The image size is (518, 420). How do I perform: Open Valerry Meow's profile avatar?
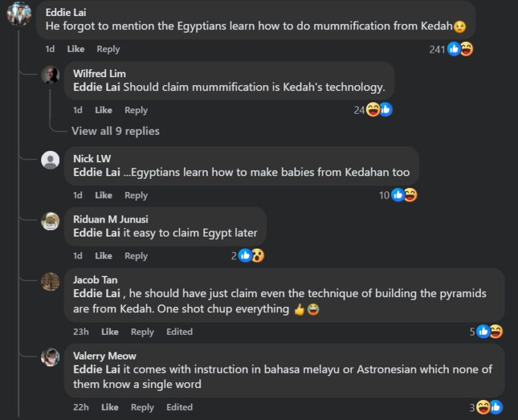(x=50, y=357)
